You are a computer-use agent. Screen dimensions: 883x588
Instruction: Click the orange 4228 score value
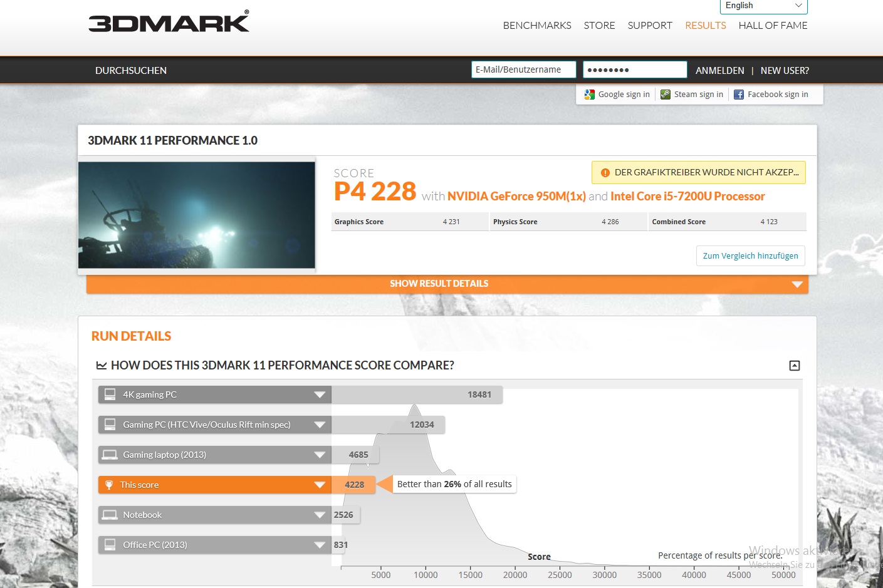click(x=354, y=485)
